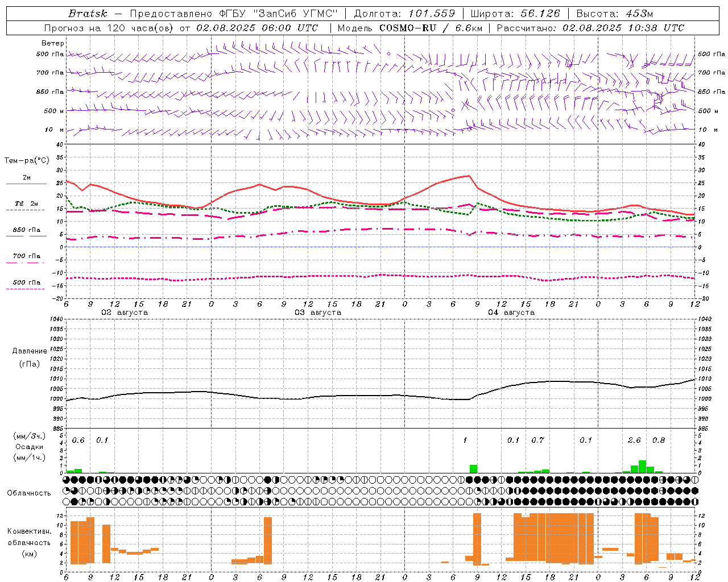This screenshot has width=728, height=582.
Task: Click the Рассчитано: 02.08.2025 10:38 UTC timestamp
Action: tap(590, 28)
